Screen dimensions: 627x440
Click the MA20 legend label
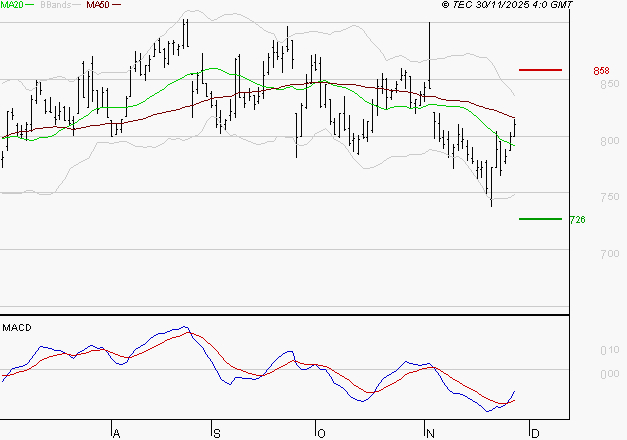(12, 5)
